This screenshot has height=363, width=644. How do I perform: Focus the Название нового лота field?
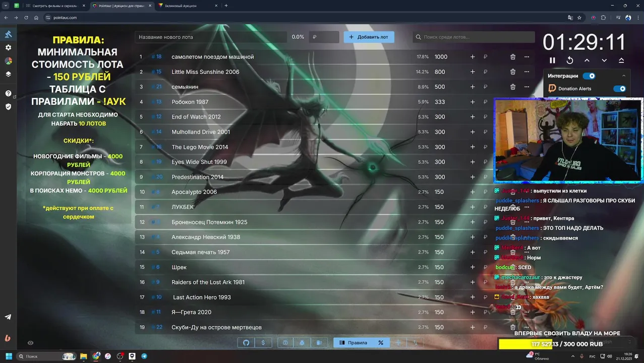click(211, 37)
